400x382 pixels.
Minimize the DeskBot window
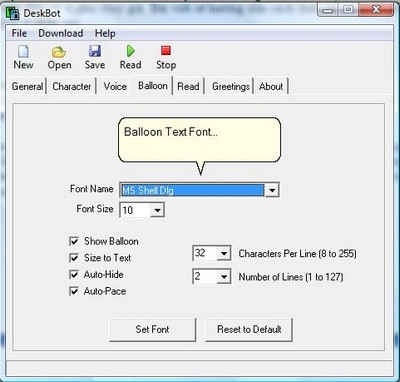pos(328,11)
